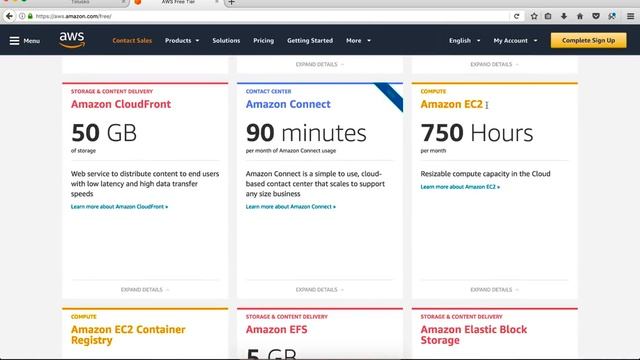Switch to the first browser tab

[x=81, y=2]
